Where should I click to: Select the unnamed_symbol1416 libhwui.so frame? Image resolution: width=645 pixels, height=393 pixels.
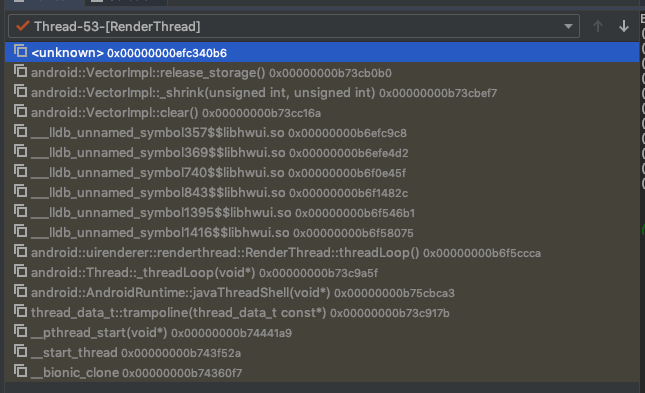click(x=322, y=233)
